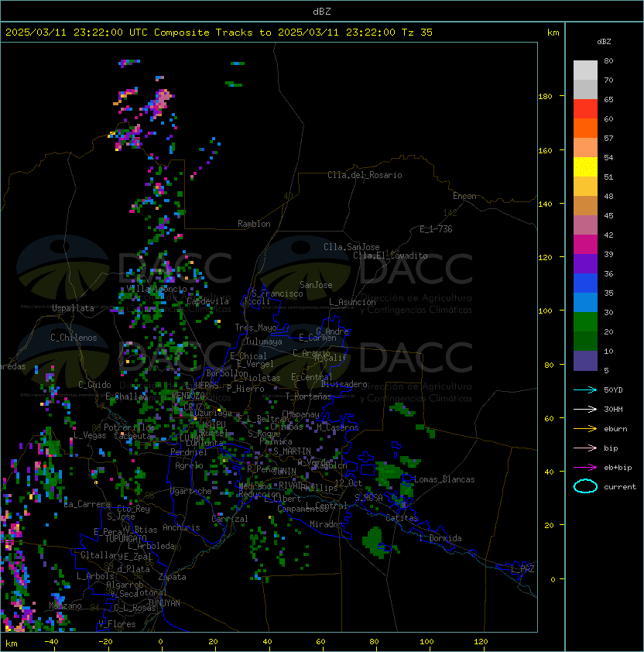
Task: Click the Villavicencio label
Action: click(x=156, y=289)
